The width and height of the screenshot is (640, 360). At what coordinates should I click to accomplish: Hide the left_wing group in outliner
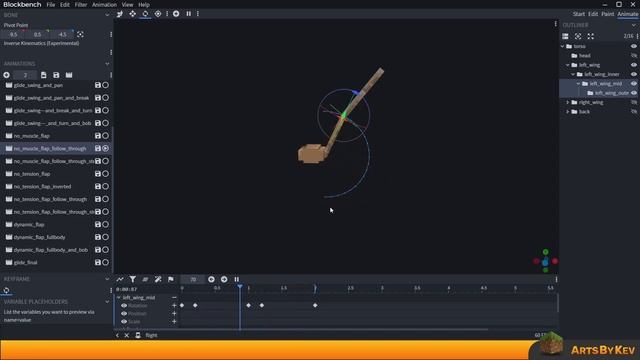634,65
